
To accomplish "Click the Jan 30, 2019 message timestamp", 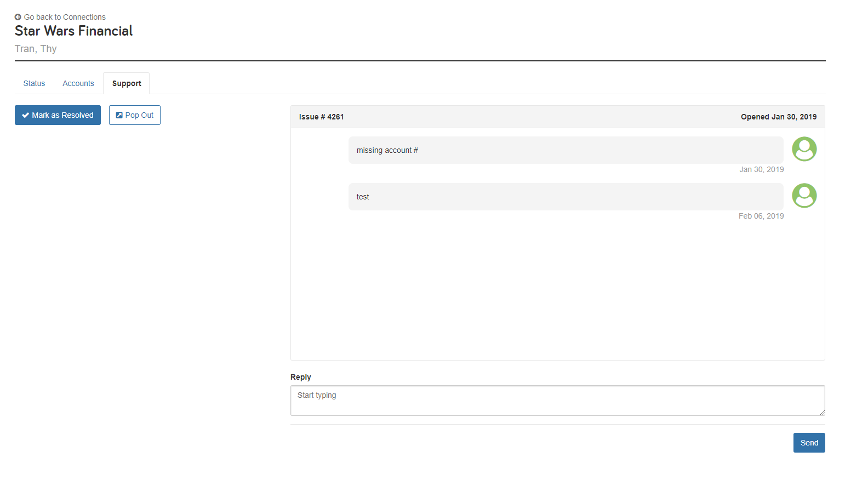I will 762,169.
